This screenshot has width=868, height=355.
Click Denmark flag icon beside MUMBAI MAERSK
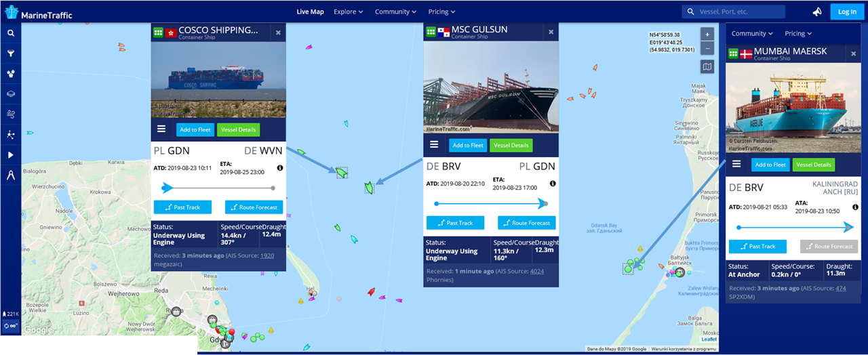pos(746,54)
